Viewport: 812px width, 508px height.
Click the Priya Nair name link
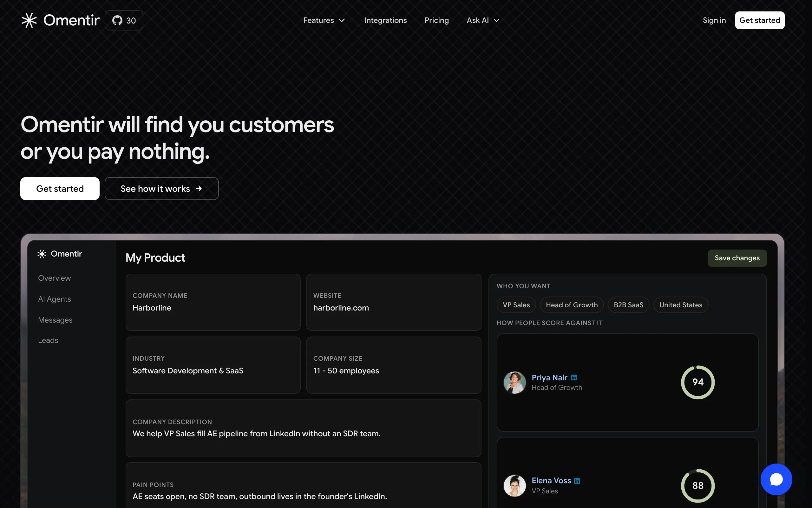coord(549,378)
